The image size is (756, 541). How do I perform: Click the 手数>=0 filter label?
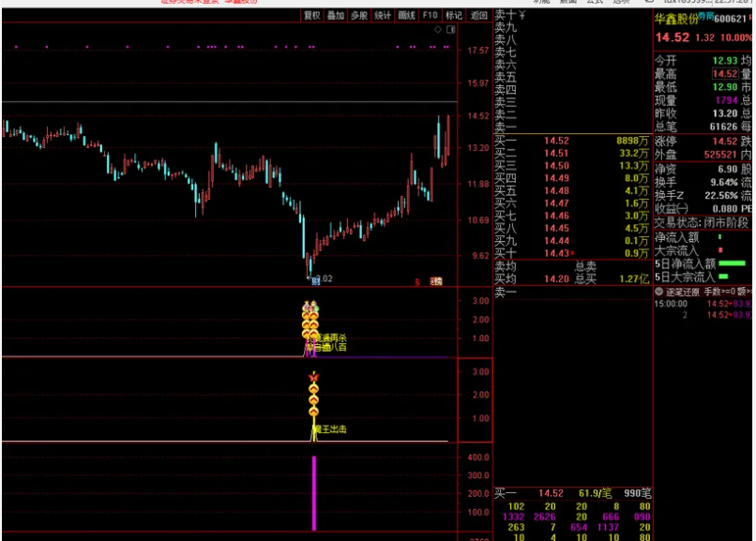720,292
